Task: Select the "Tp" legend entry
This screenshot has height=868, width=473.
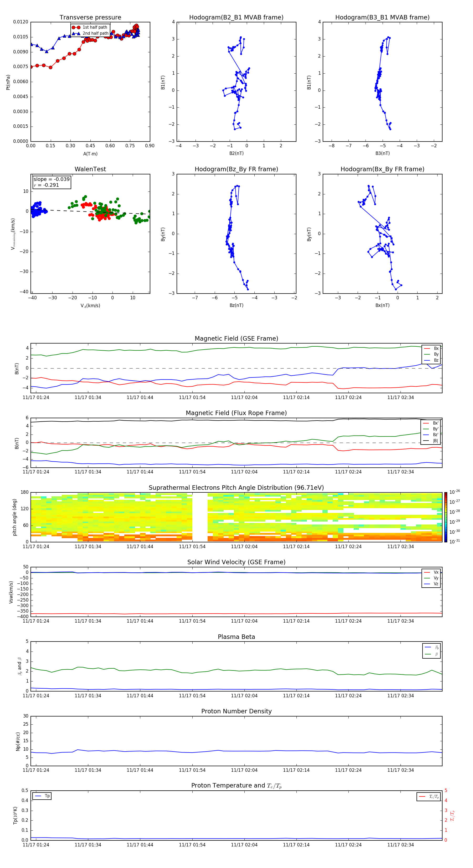Action: click(42, 796)
